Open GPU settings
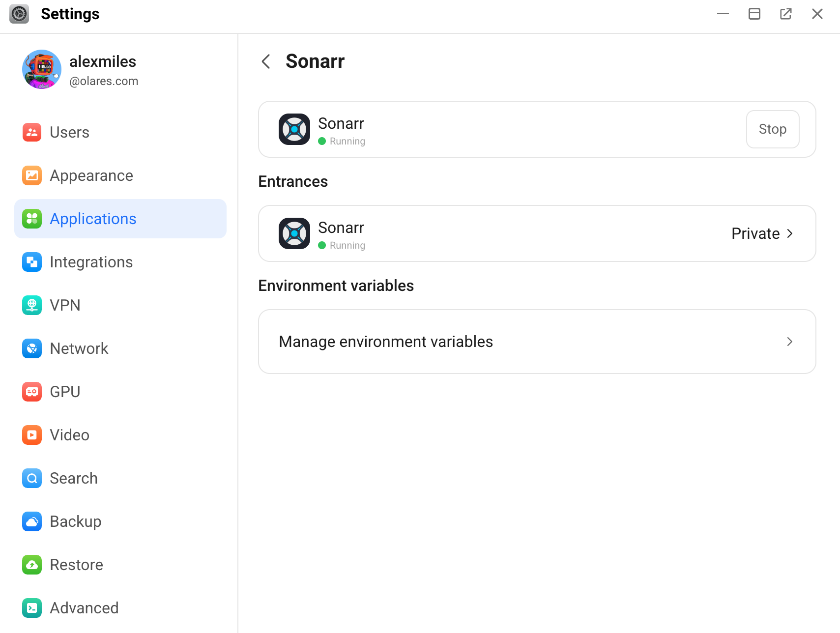This screenshot has height=633, width=840. (x=64, y=392)
